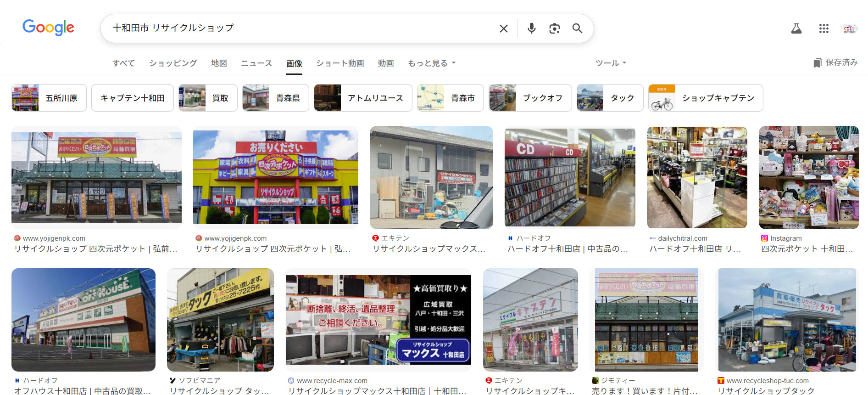Viewport: 868px width, 395px height.
Task: Open dailychitral.com ハードオフ十和田店 link
Action: (695, 248)
